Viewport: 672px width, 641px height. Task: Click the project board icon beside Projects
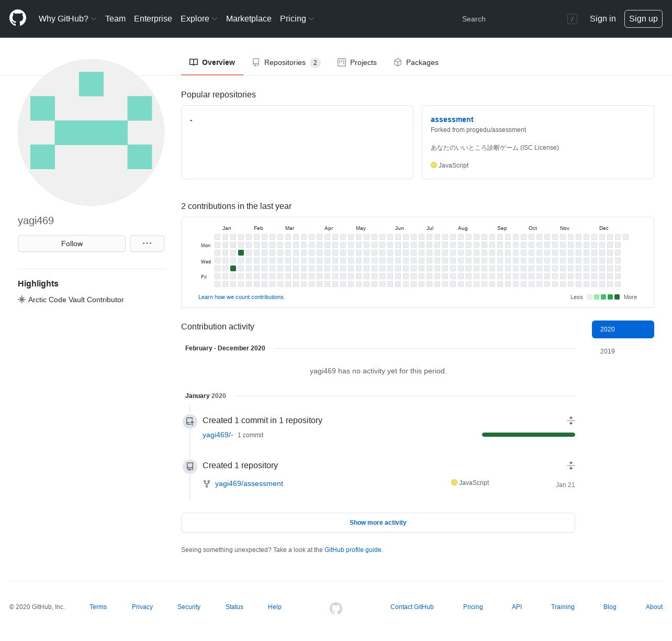tap(342, 62)
